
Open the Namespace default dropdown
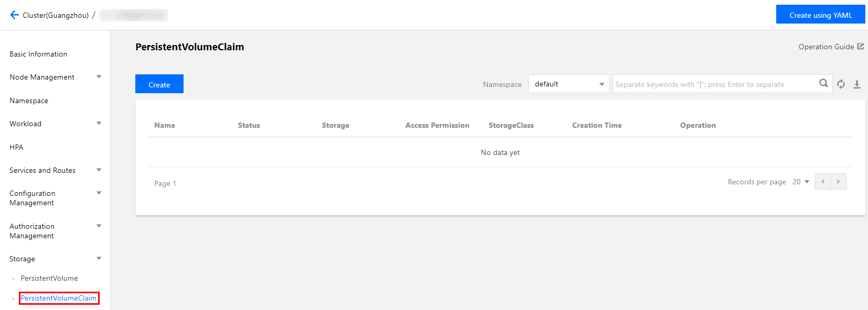tap(569, 84)
